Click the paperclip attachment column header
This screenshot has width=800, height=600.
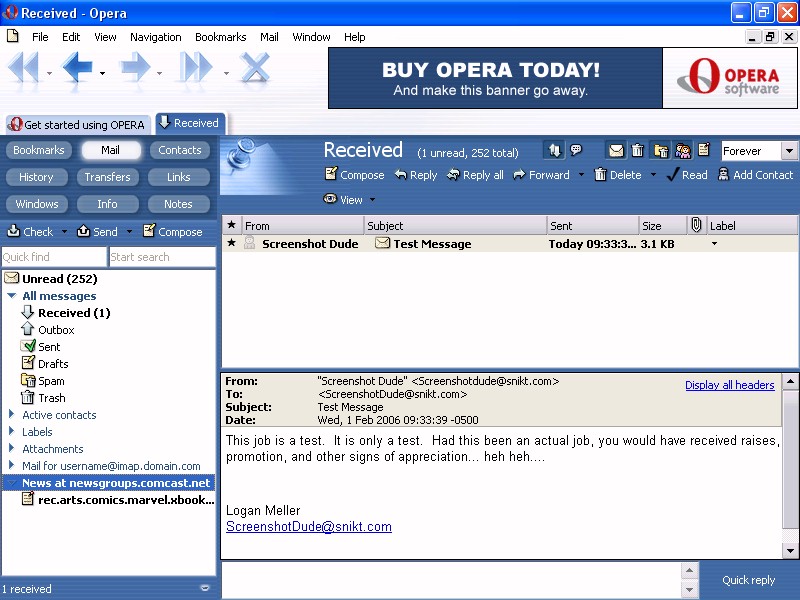(x=696, y=225)
